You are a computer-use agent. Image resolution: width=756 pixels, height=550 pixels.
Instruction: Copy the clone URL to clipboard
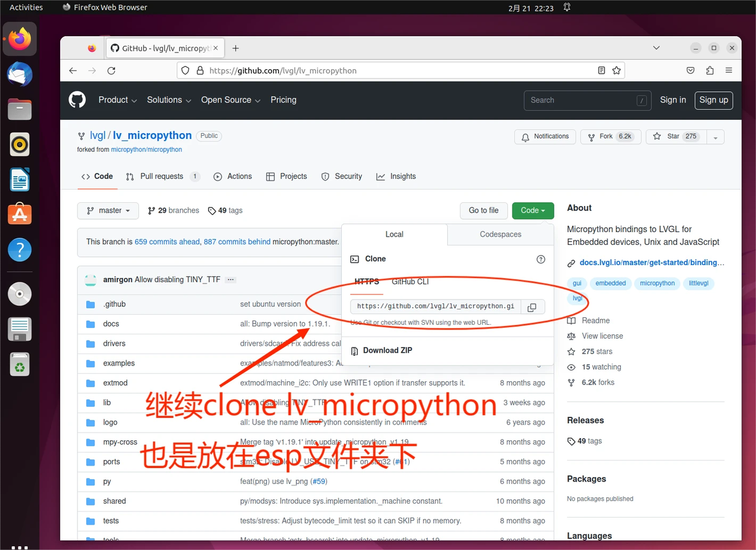532,307
